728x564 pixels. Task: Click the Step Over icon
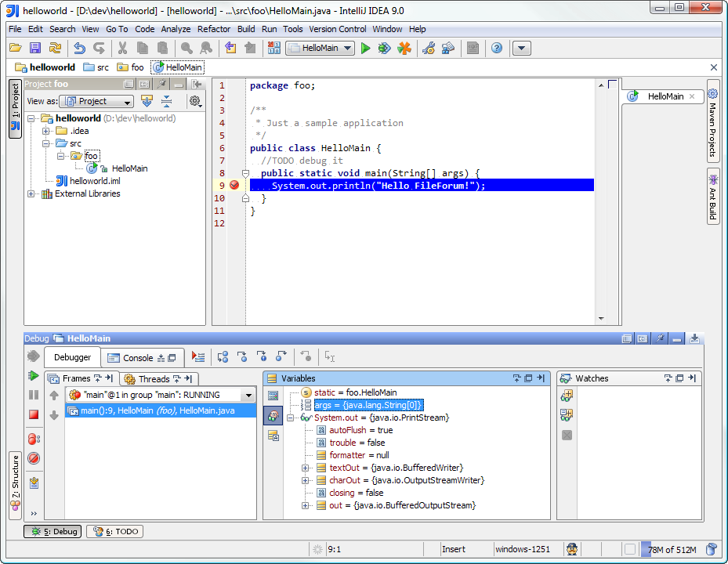pyautogui.click(x=223, y=357)
